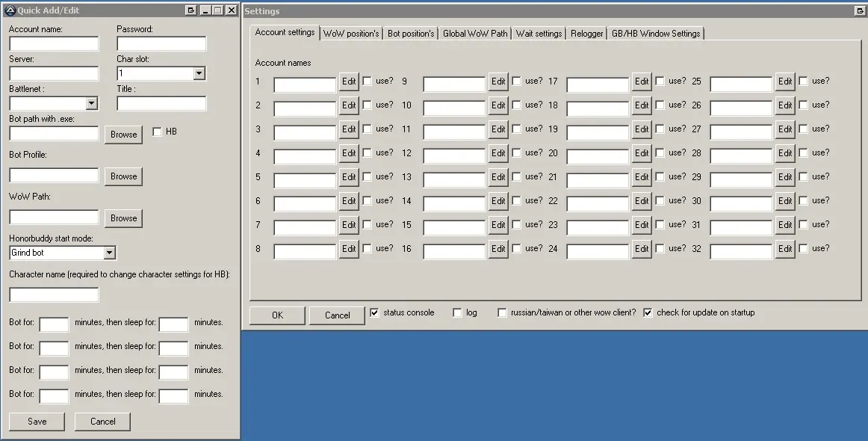Focus the Character name text field
The image size is (868, 441).
click(54, 295)
